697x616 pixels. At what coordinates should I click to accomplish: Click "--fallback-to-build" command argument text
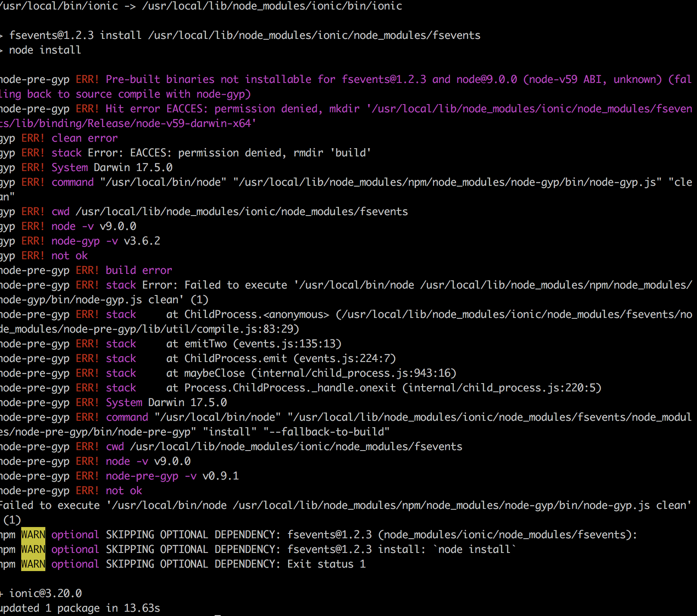coord(326,432)
